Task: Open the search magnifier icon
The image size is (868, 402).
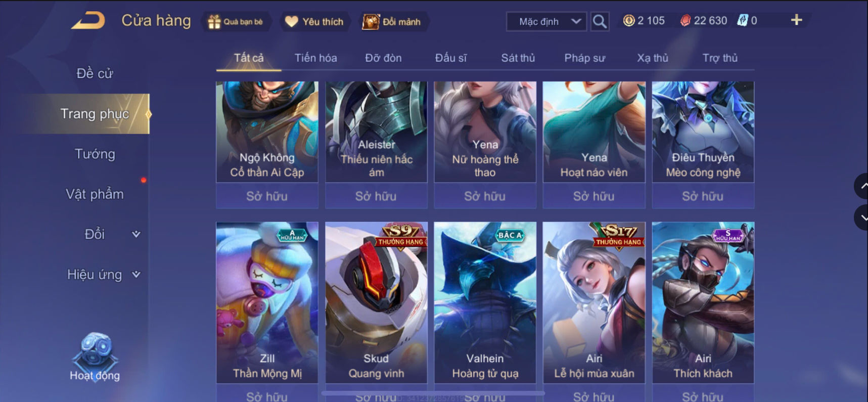Action: click(x=600, y=21)
